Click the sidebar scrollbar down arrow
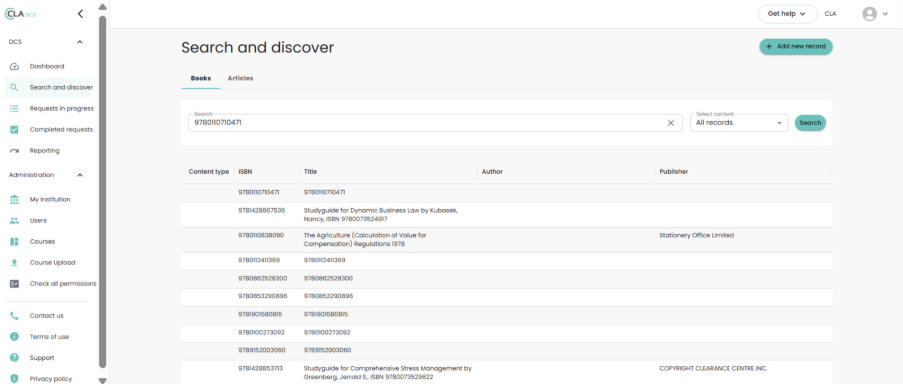 click(x=103, y=380)
